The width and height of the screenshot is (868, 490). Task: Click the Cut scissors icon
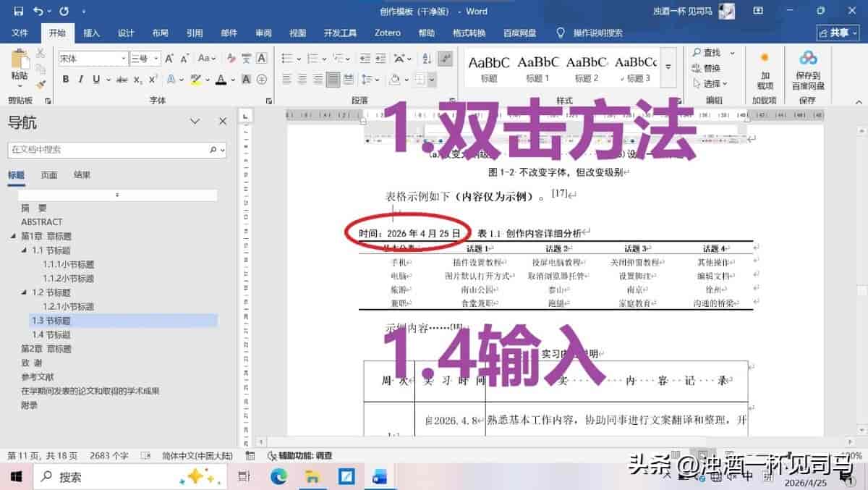coord(41,53)
